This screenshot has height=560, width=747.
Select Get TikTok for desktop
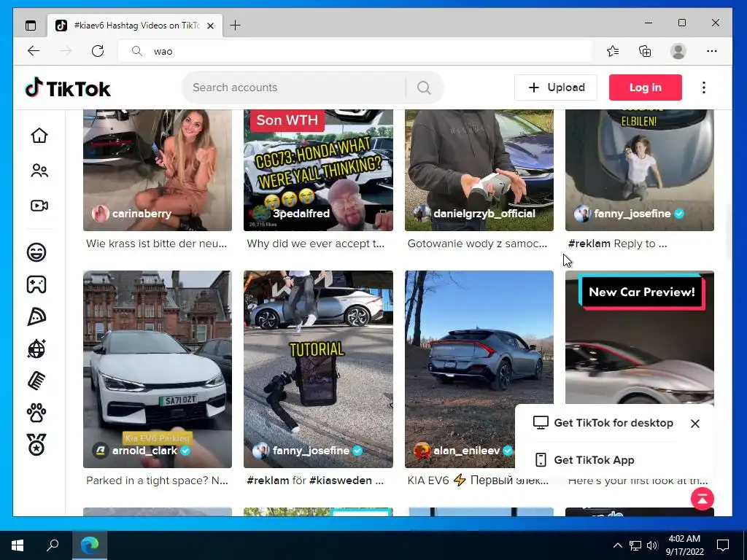pos(603,423)
